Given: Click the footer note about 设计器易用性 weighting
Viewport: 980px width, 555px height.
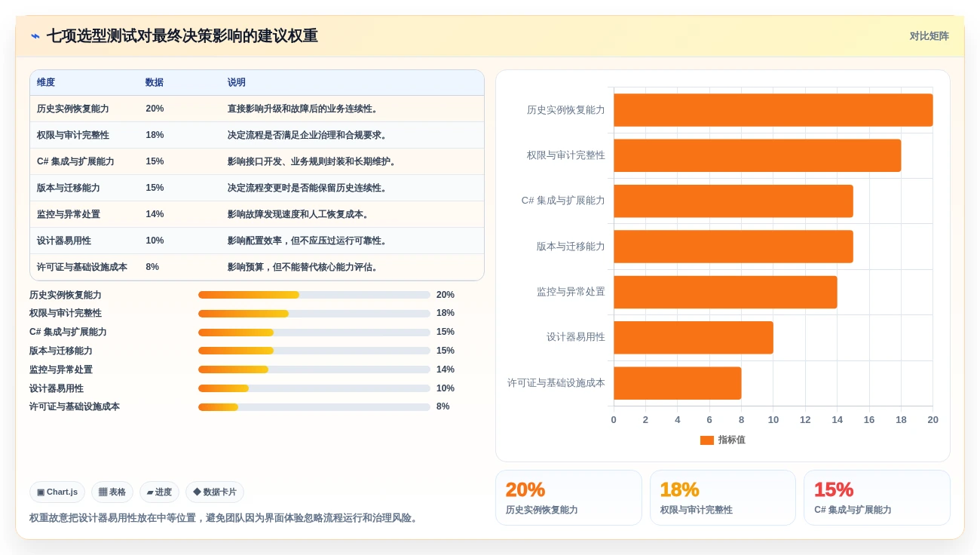Looking at the screenshot, I should [x=224, y=518].
